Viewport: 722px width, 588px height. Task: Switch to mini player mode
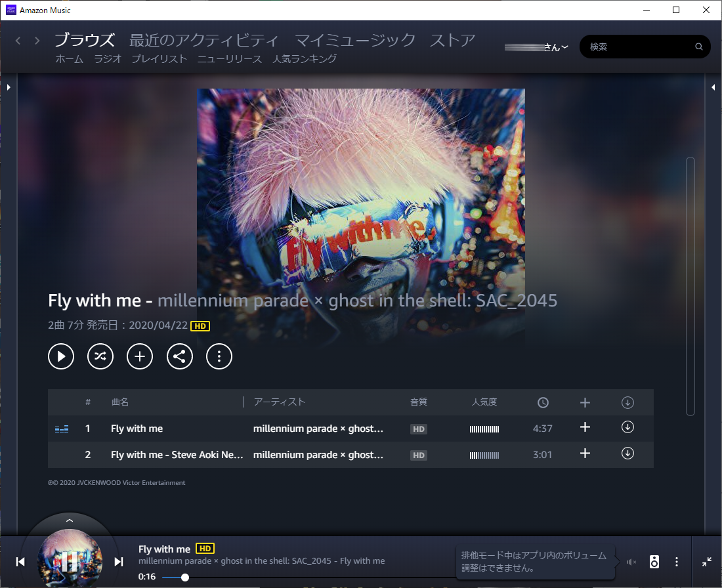tap(707, 562)
